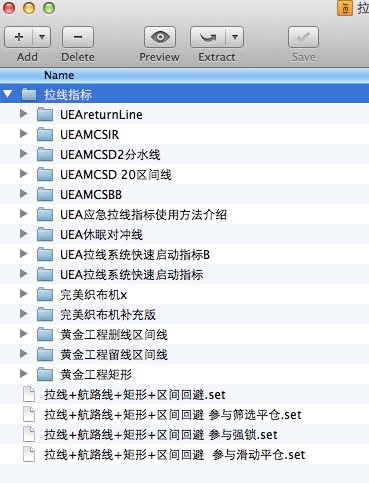Select the 黄金工程留线区间线 folder icon

(x=45, y=354)
